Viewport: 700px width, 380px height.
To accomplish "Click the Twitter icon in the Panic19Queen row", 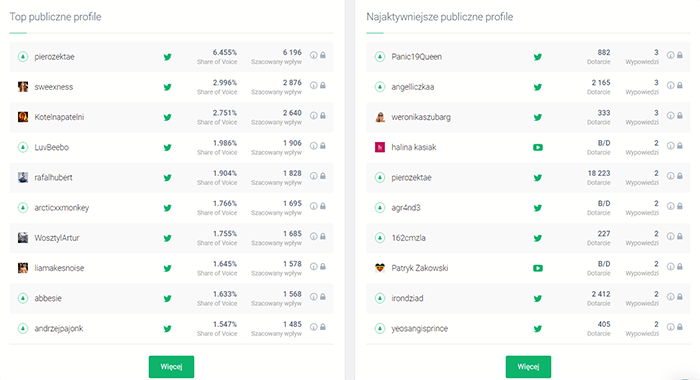I will pyautogui.click(x=538, y=57).
